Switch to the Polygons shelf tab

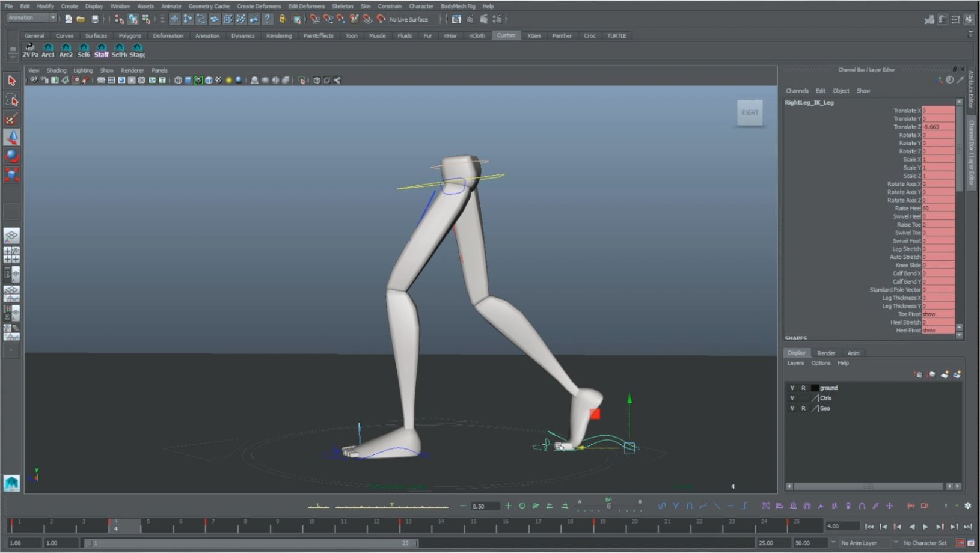(130, 35)
